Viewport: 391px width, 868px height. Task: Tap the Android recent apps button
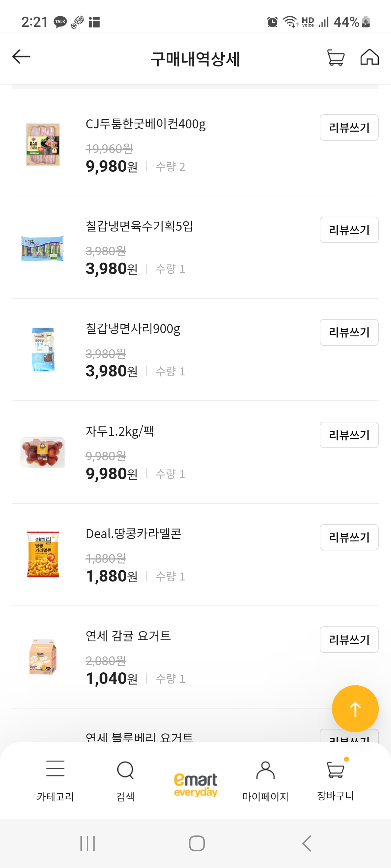point(88,843)
